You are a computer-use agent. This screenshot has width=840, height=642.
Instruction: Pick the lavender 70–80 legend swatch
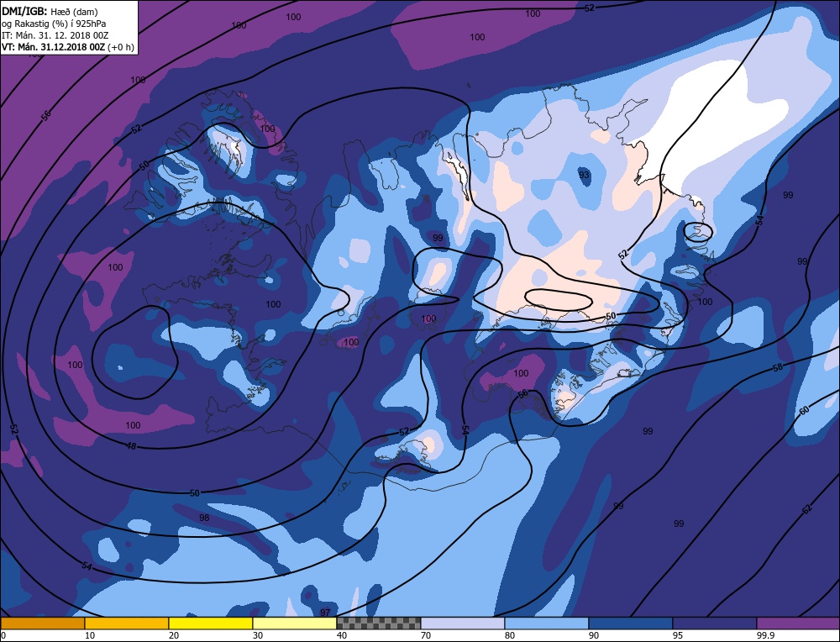click(x=462, y=624)
